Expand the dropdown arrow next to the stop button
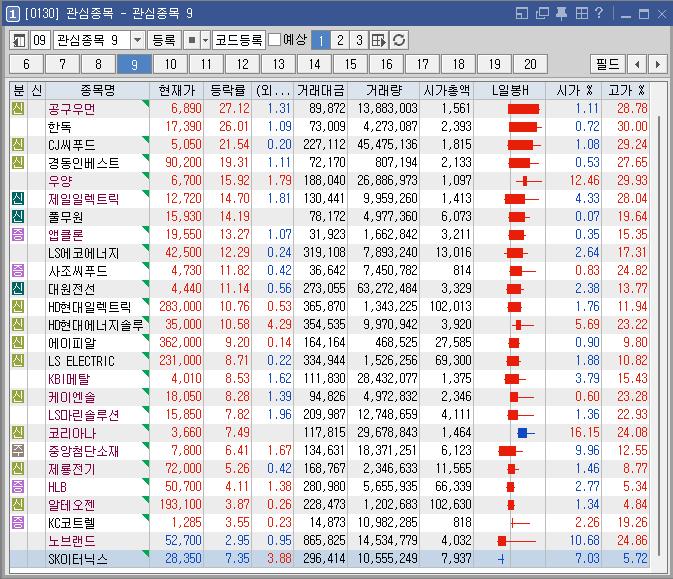Viewport: 673px width, 579px height. [x=206, y=40]
